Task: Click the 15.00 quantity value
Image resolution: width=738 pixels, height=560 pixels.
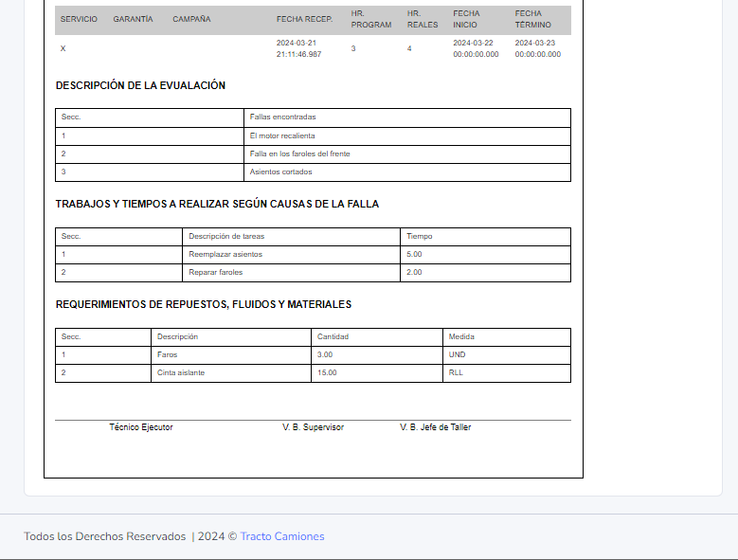Action: (327, 372)
